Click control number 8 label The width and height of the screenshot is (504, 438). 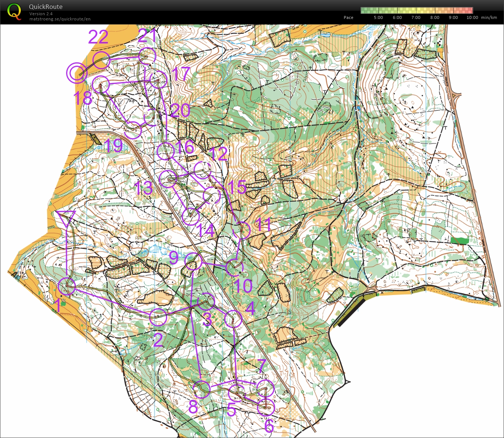[193, 408]
